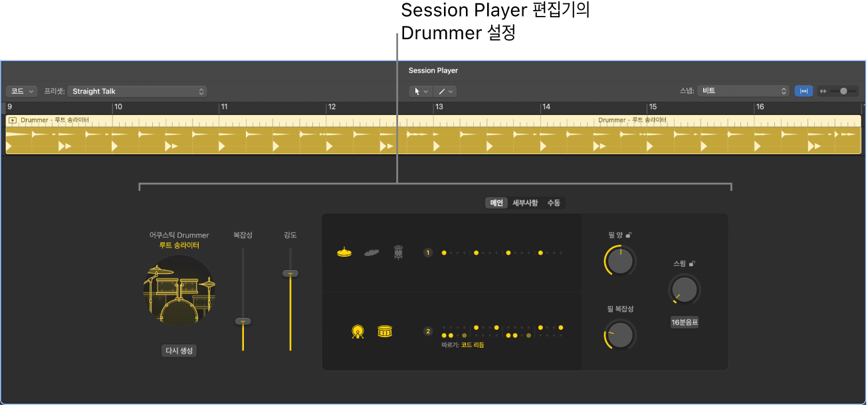
Task: Toggle the lock icon beside 스윙
Action: point(692,264)
